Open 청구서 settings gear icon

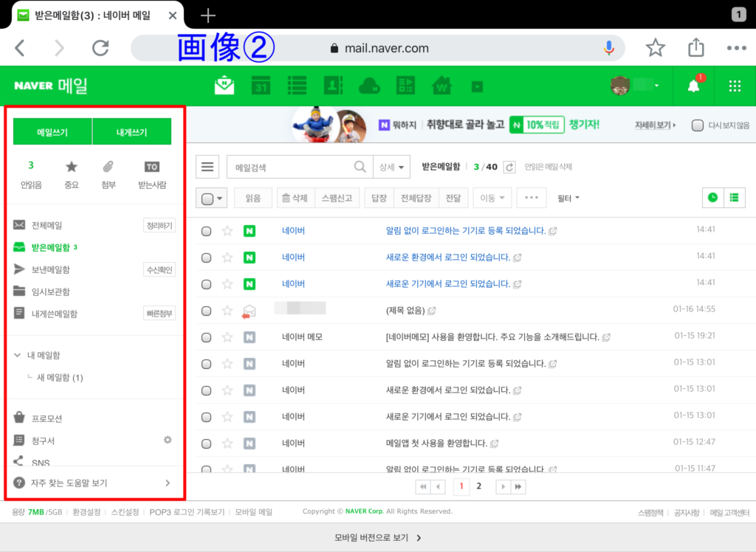[x=168, y=440]
